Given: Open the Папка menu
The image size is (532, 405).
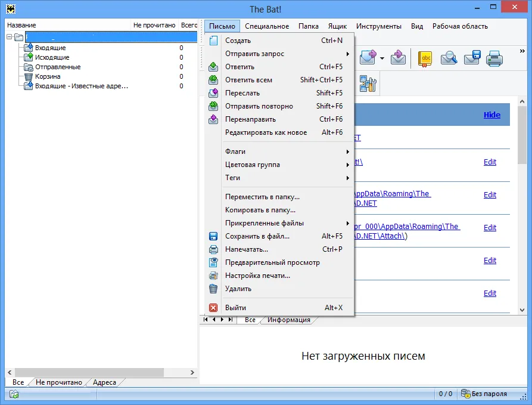Looking at the screenshot, I should [309, 26].
